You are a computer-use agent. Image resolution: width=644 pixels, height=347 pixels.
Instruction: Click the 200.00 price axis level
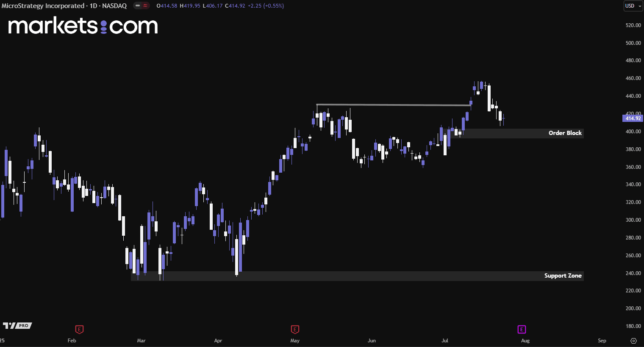633,308
